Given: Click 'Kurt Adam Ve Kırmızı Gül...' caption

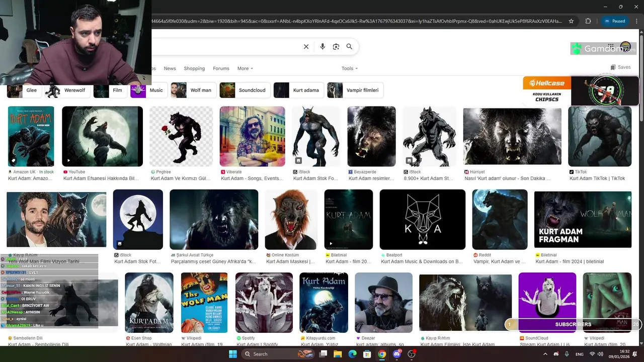Looking at the screenshot, I should click(181, 178).
